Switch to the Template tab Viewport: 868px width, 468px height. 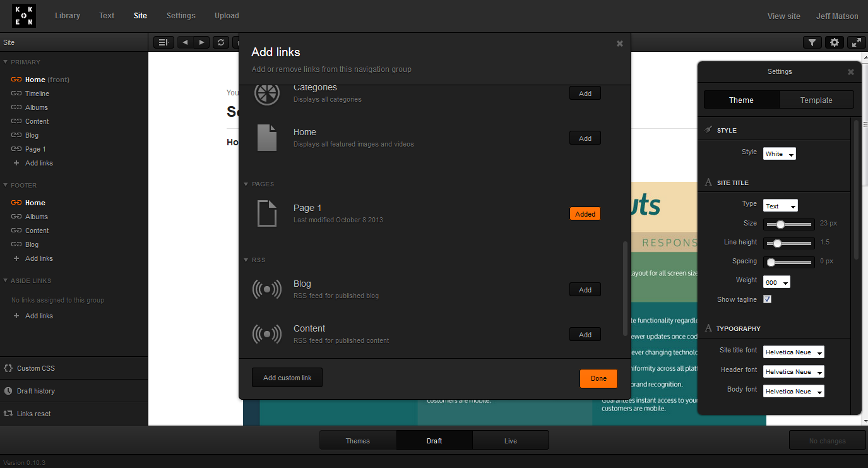click(x=816, y=100)
